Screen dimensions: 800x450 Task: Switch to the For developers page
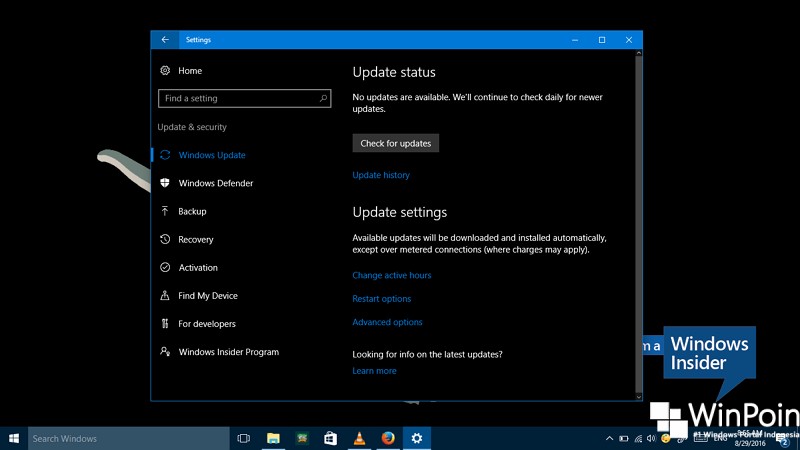[207, 323]
